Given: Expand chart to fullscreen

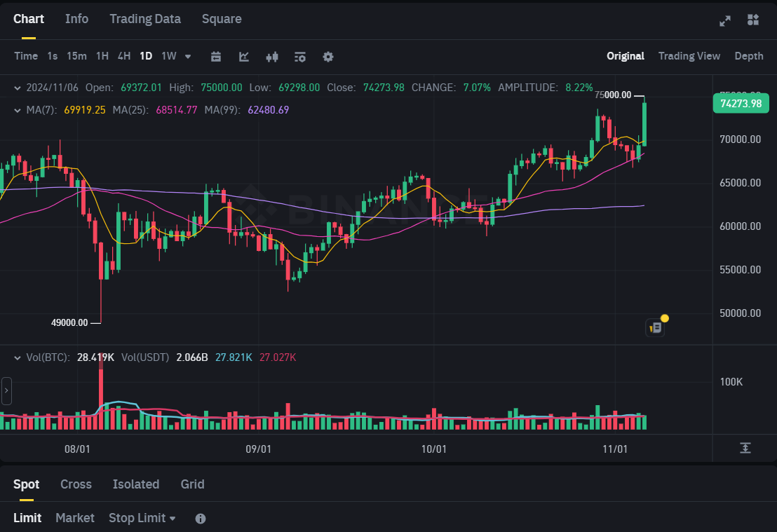Looking at the screenshot, I should point(725,20).
